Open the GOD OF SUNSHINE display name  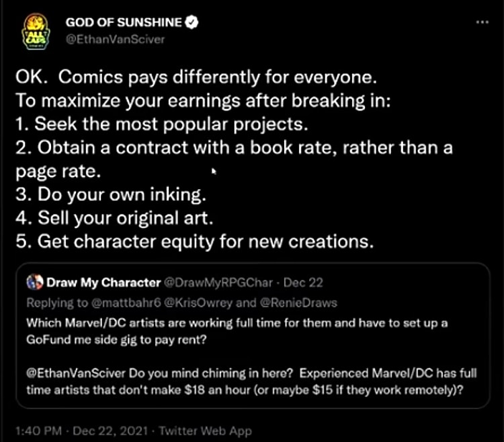(124, 22)
